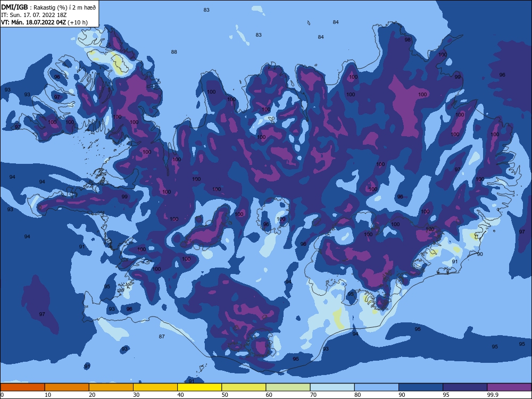
Task: Click the legend label 0
Action: coord(2,395)
